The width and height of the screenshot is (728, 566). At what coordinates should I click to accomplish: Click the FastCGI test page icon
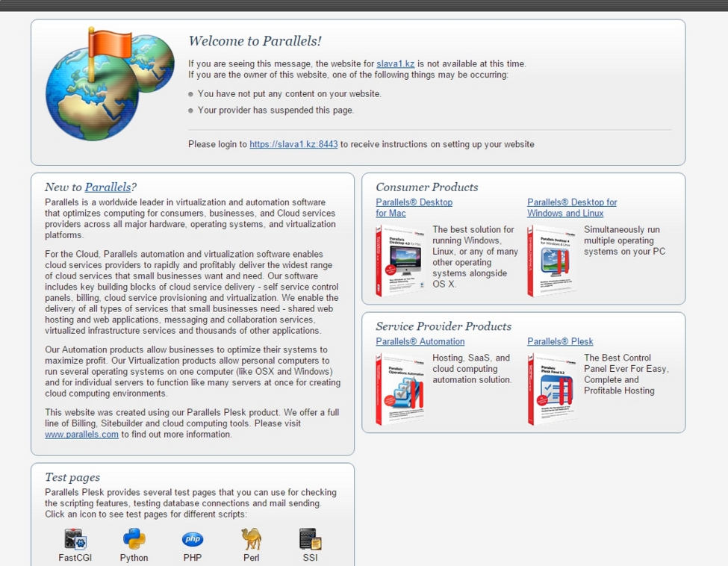(75, 538)
